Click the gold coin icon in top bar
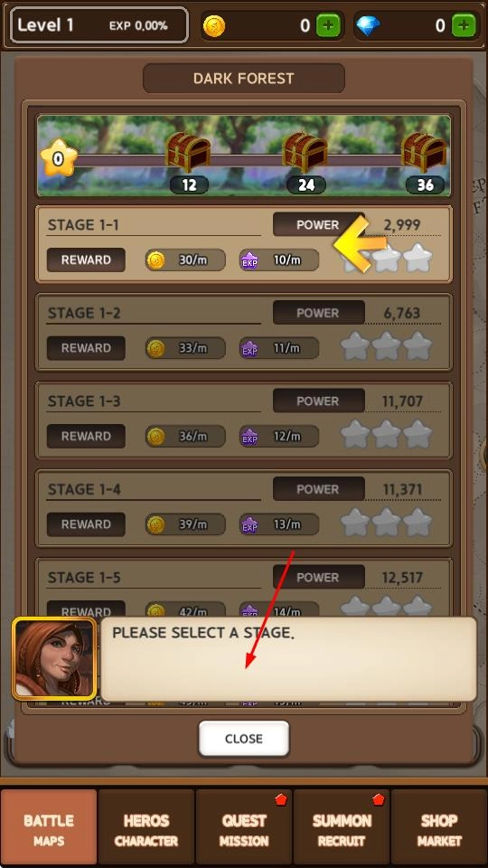488x868 pixels. click(x=214, y=25)
